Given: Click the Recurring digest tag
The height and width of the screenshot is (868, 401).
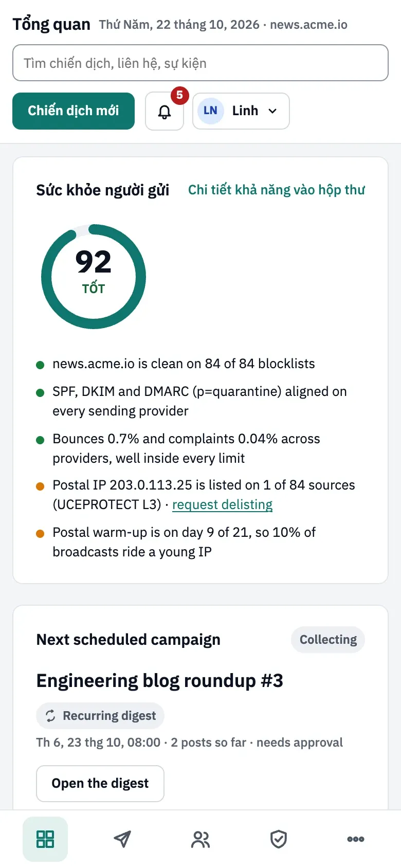Looking at the screenshot, I should (x=100, y=716).
